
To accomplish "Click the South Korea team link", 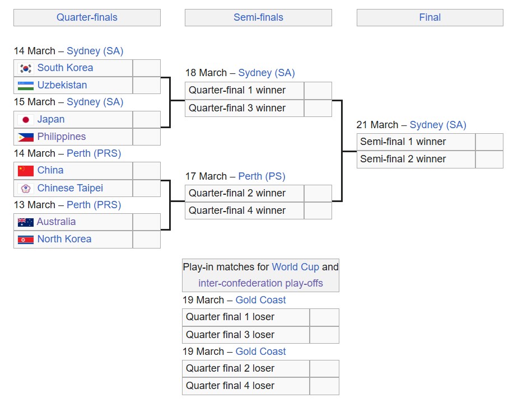I will tap(65, 68).
